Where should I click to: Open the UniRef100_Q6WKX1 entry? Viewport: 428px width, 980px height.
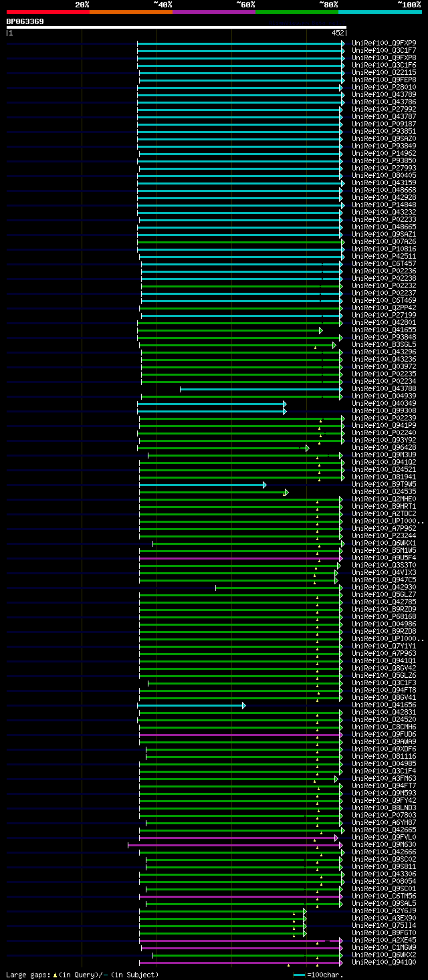coord(384,543)
